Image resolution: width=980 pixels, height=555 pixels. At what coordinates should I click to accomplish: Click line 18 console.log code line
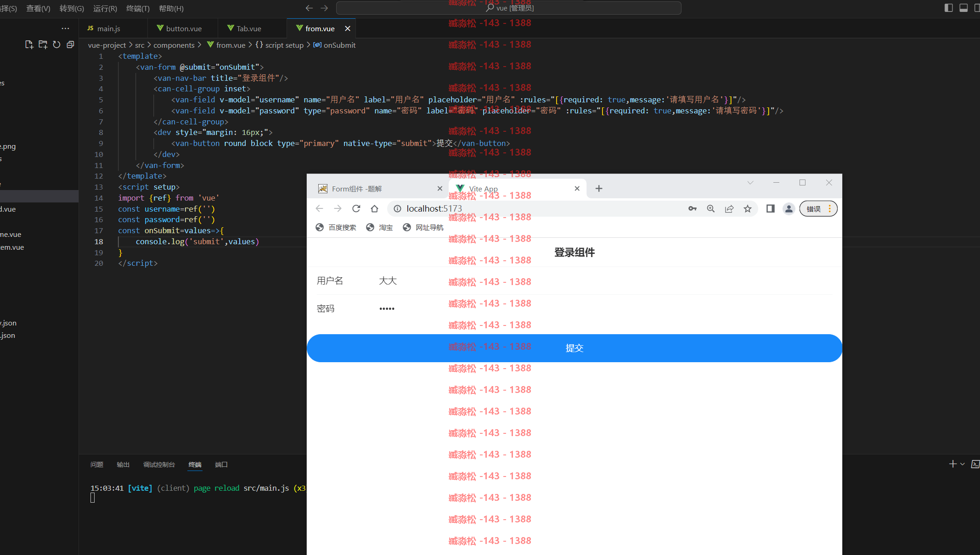[x=197, y=241]
